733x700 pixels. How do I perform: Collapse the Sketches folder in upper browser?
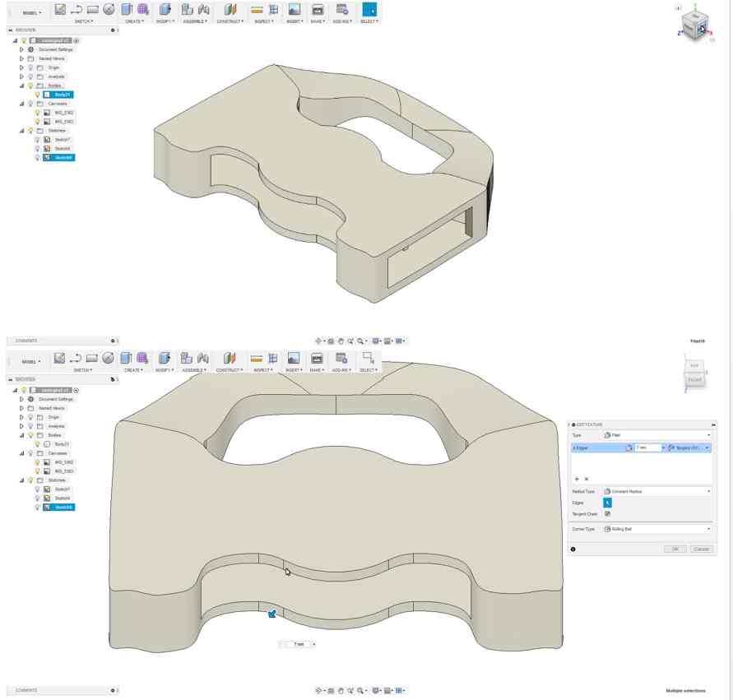tap(21, 131)
